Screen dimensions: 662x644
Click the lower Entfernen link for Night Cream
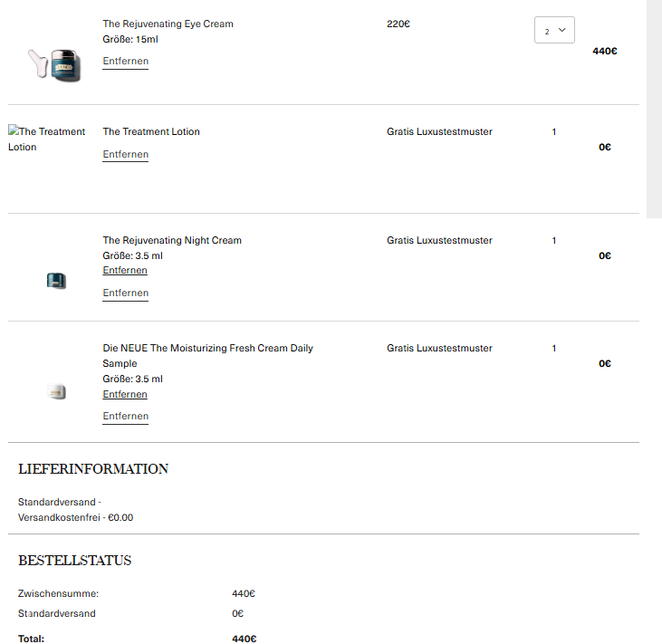[x=125, y=293]
